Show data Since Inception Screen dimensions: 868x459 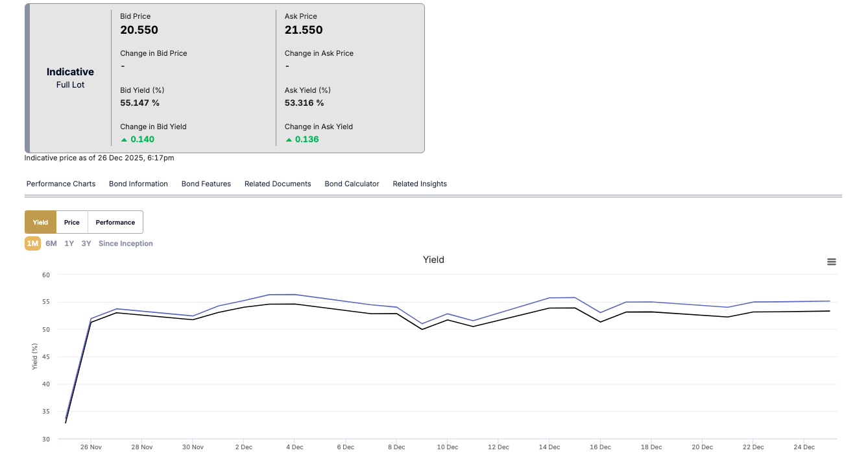click(126, 243)
